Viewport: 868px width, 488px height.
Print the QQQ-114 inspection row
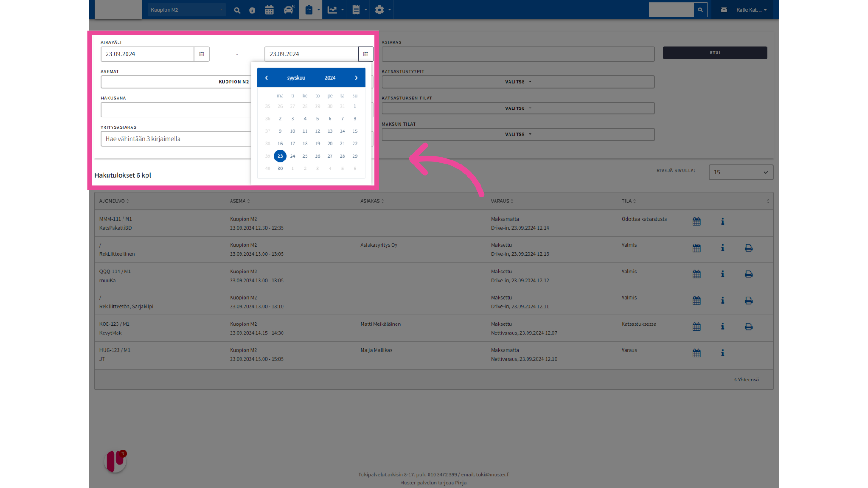point(749,274)
